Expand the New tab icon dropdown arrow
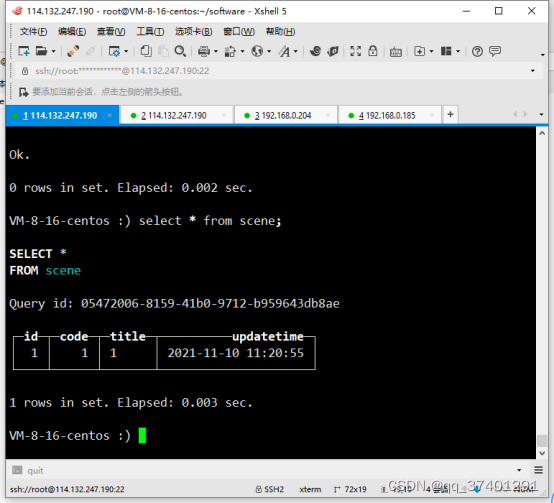 click(431, 52)
